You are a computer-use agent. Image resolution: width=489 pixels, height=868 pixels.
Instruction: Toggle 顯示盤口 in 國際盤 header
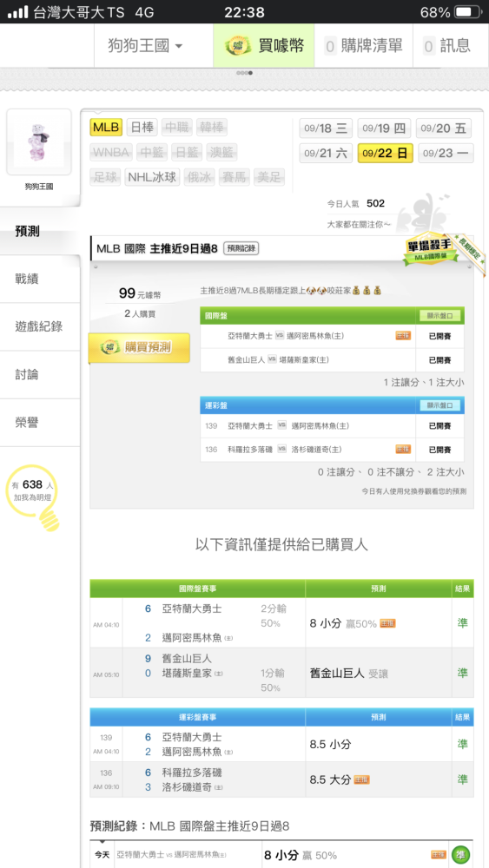(x=439, y=316)
